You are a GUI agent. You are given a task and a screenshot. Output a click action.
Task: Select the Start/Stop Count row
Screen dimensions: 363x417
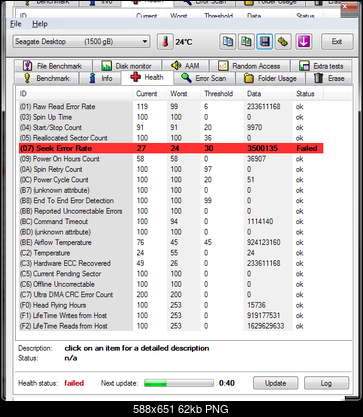pyautogui.click(x=171, y=127)
